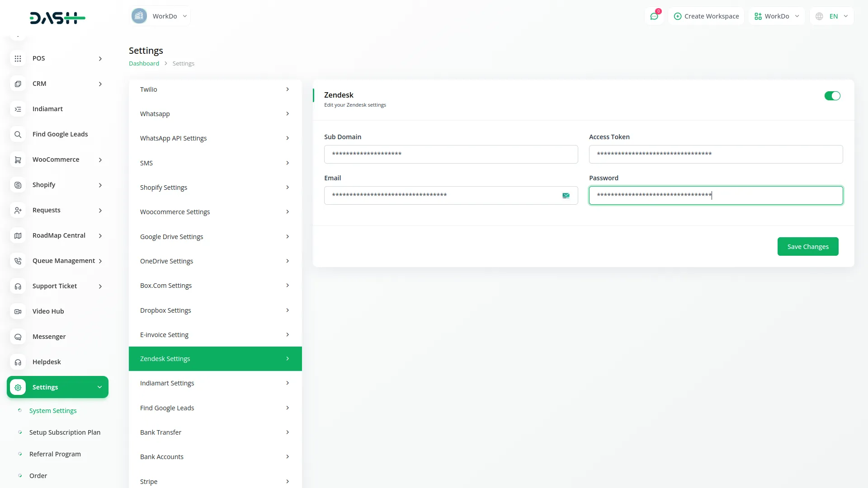Click the WooCommerce cart icon
Viewport: 868px width, 488px height.
pyautogui.click(x=18, y=160)
